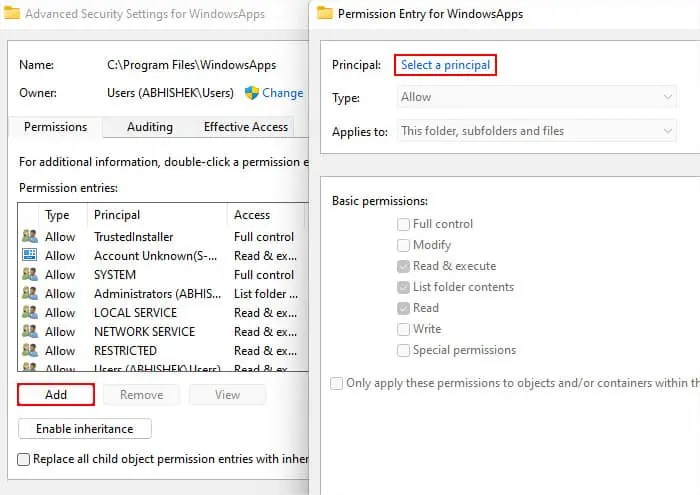Click the Principal column header
The image size is (700, 495).
[x=157, y=215]
